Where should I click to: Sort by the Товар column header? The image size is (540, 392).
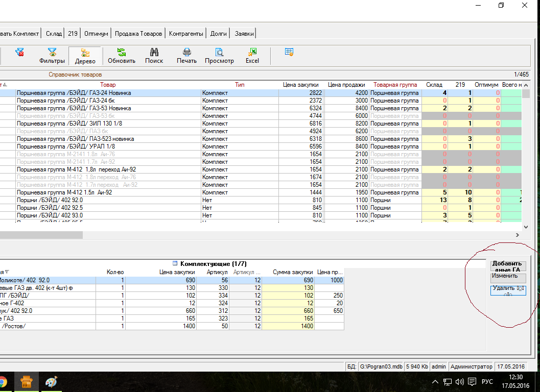tap(108, 85)
